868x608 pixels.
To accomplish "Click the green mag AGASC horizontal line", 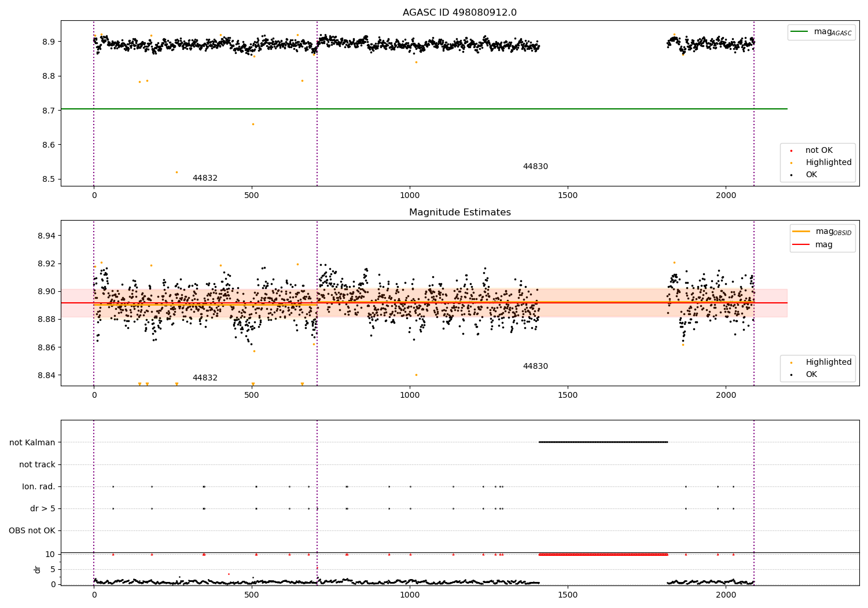I will 424,109.
